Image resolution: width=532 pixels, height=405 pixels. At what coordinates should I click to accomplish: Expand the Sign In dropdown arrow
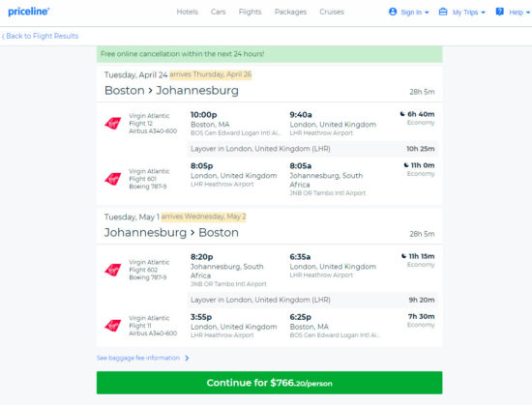[427, 13]
